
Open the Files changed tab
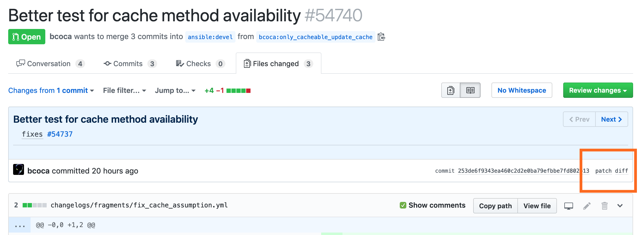[x=276, y=63]
